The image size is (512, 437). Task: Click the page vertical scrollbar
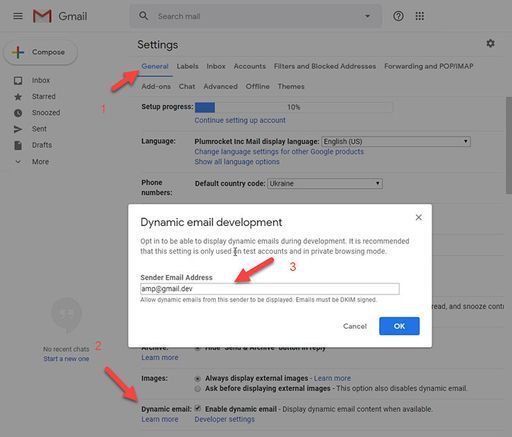pos(509,145)
